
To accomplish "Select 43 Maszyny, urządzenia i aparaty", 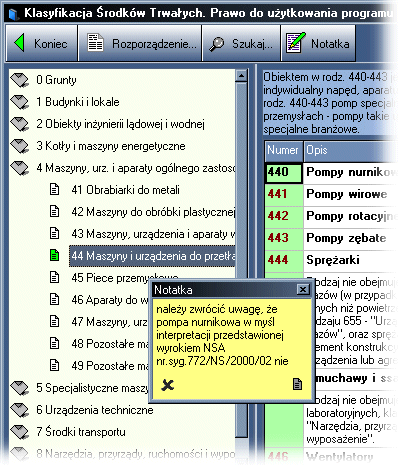I will pos(153,234).
